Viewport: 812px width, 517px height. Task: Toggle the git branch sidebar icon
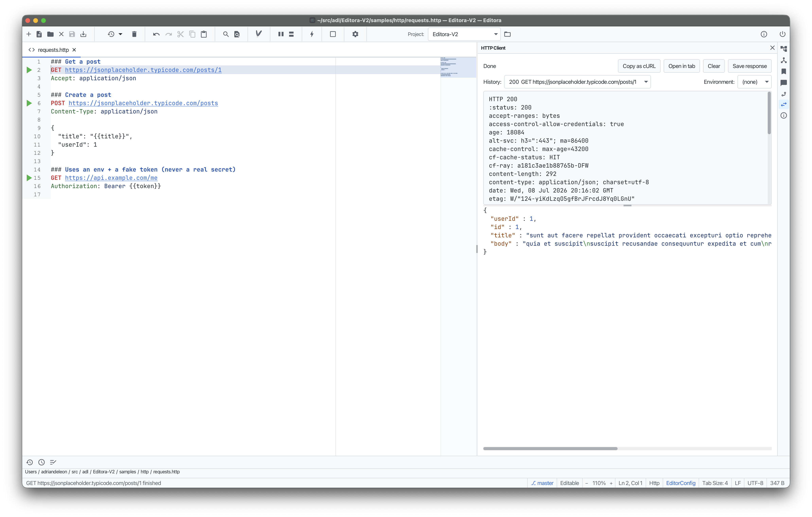tap(784, 94)
